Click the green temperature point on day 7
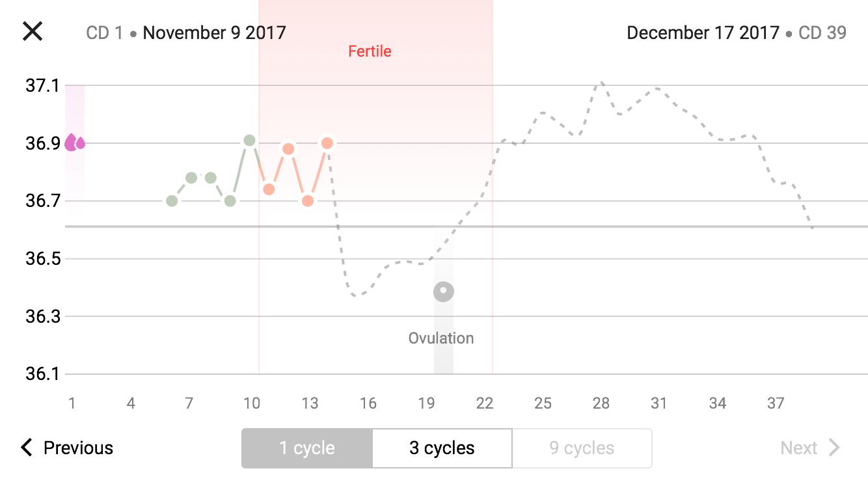868x488 pixels. tap(191, 178)
